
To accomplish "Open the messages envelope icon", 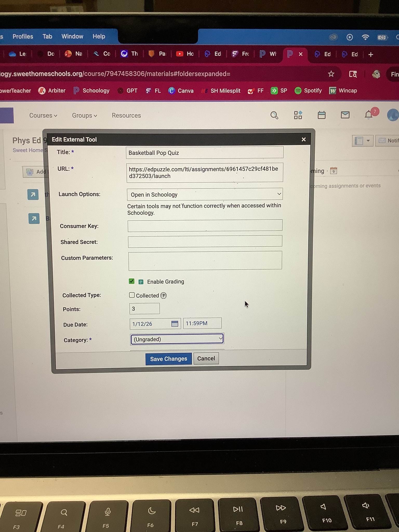I will (x=345, y=115).
